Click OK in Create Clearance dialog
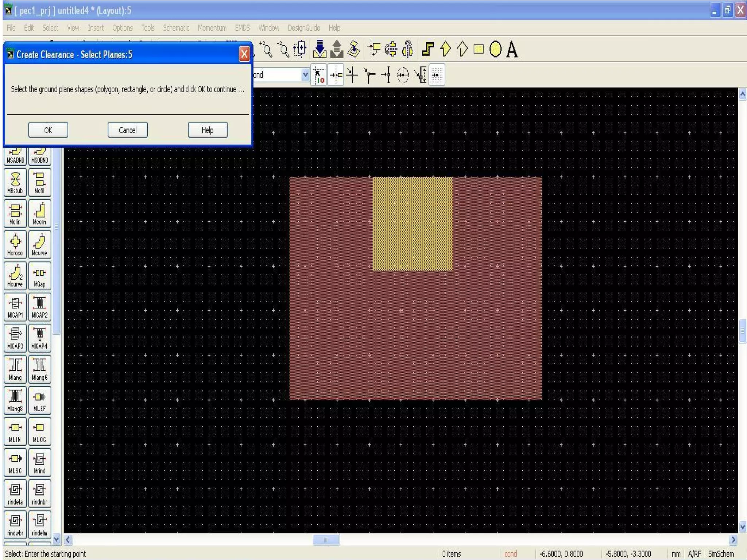The image size is (747, 560). [x=48, y=130]
